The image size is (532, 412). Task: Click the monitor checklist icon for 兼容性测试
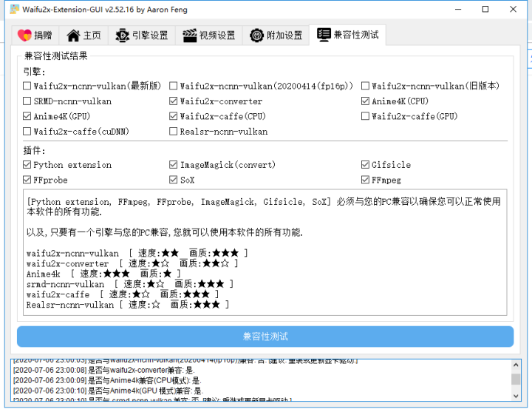[324, 35]
